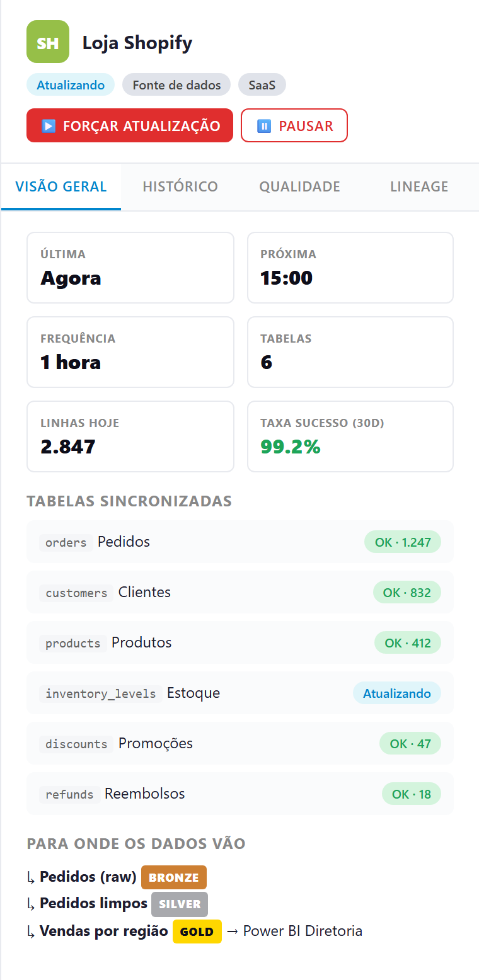The width and height of the screenshot is (479, 980).
Task: Switch to the Histórico tab
Action: 180,186
